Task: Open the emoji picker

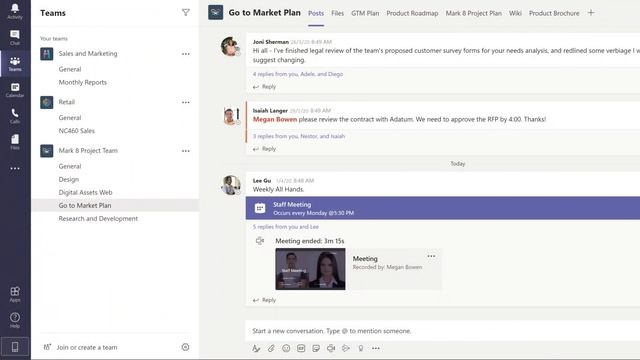Action: point(286,348)
